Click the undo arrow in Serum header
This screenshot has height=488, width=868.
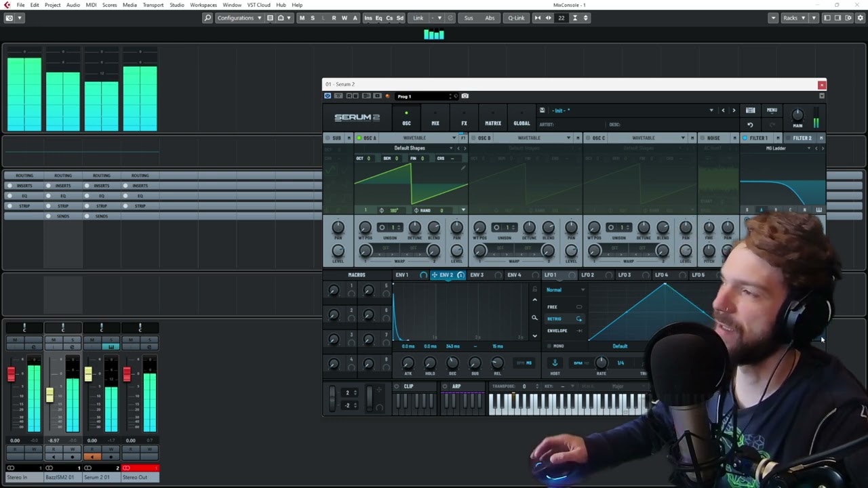click(x=750, y=125)
